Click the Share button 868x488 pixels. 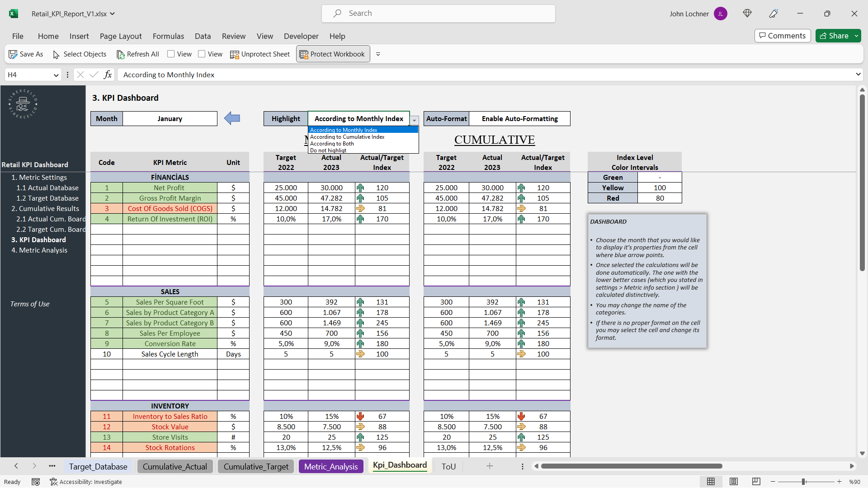(834, 36)
